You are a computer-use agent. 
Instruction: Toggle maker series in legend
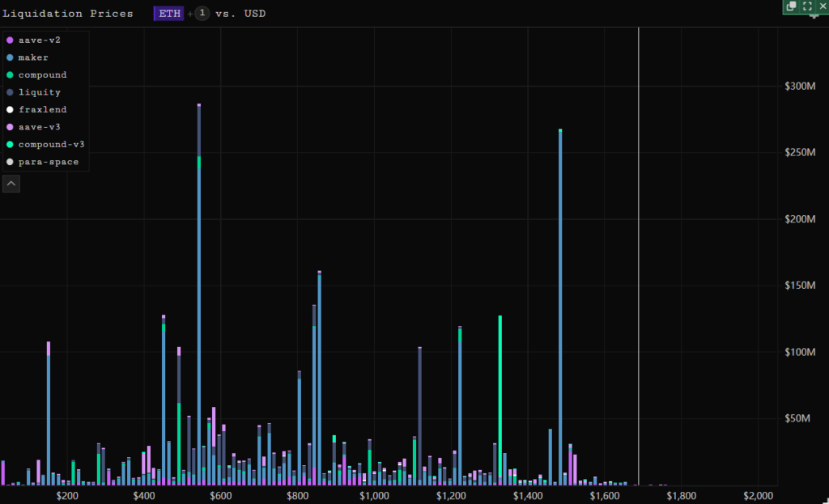click(33, 57)
